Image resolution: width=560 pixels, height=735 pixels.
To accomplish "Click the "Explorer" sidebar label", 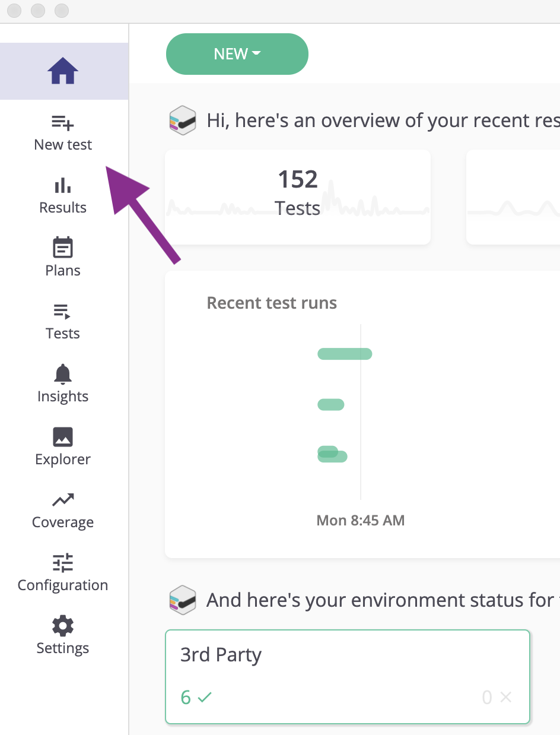I will 63,460.
